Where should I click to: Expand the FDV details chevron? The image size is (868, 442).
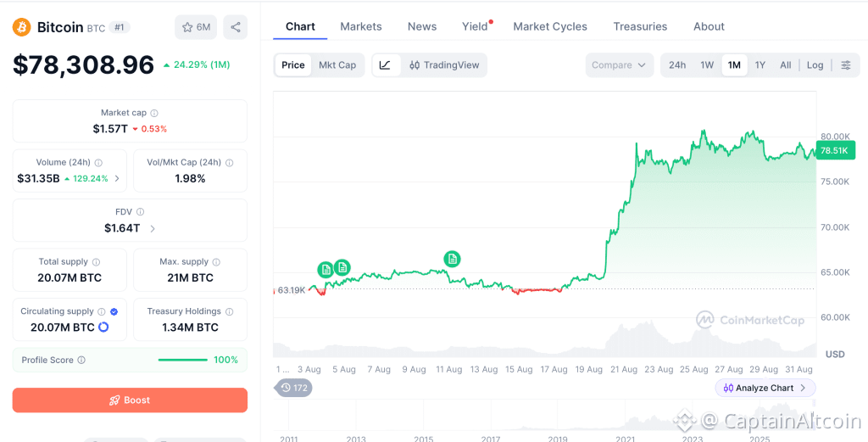[x=153, y=228]
